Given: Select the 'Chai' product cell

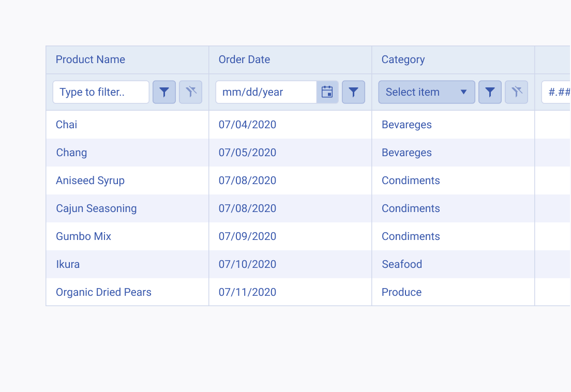Looking at the screenshot, I should (x=127, y=125).
